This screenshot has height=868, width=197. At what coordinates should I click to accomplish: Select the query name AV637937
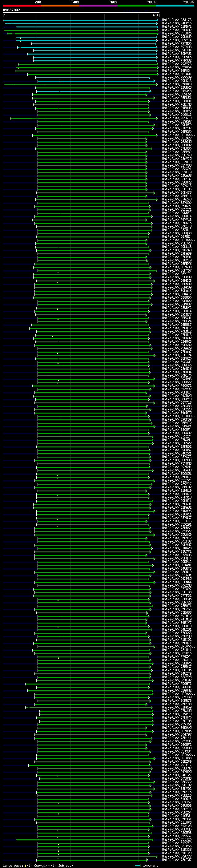11,10
